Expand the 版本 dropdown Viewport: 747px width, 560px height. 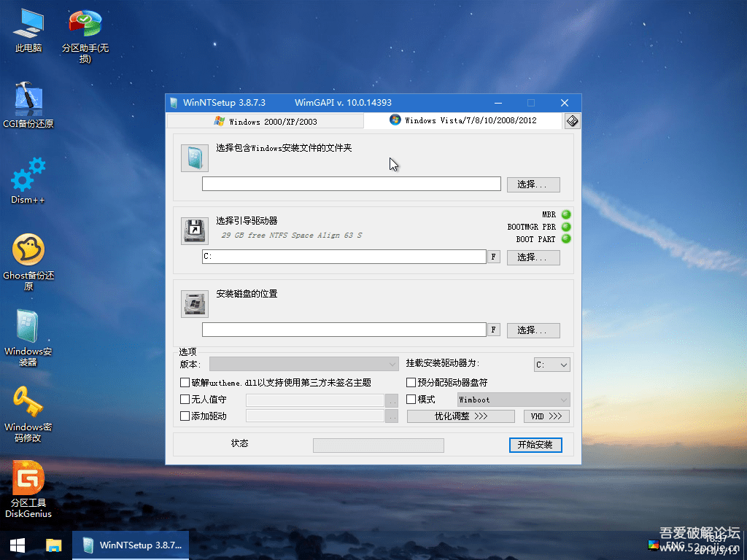click(304, 365)
